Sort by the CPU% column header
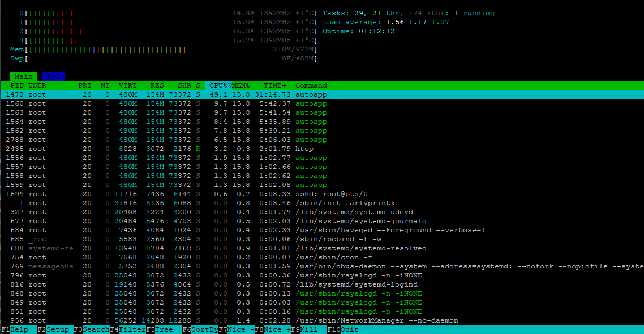This screenshot has height=334, width=644. click(x=218, y=85)
